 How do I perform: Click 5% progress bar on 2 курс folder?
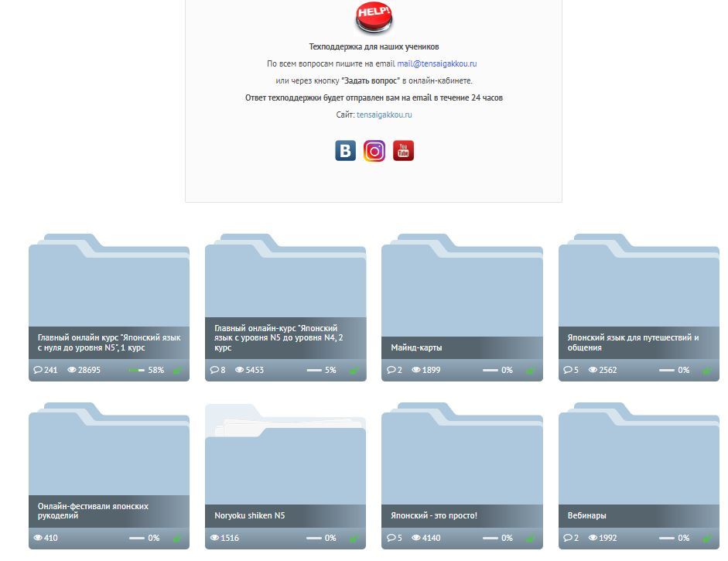(x=314, y=371)
